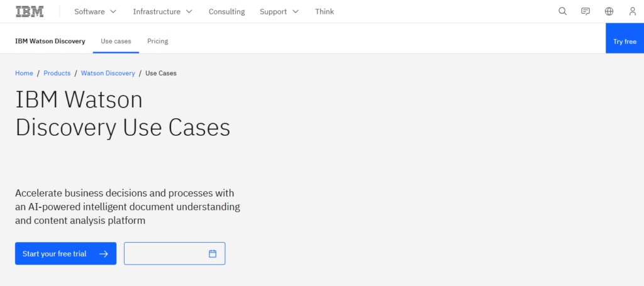Click the empty date input field
This screenshot has width=644, height=286.
tap(175, 253)
